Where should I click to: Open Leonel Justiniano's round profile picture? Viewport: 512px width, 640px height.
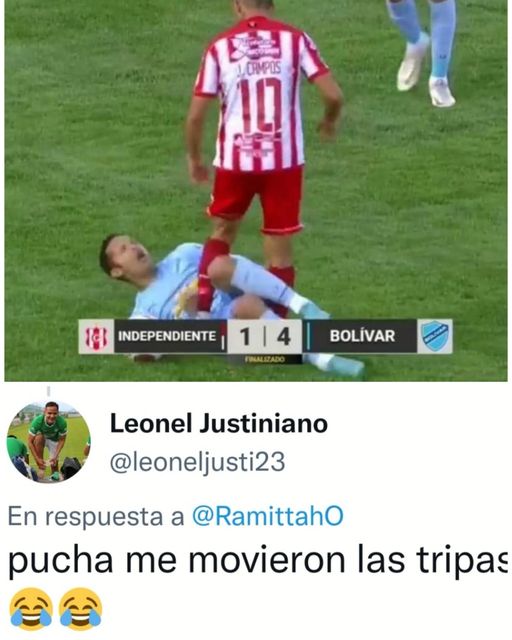click(x=49, y=442)
